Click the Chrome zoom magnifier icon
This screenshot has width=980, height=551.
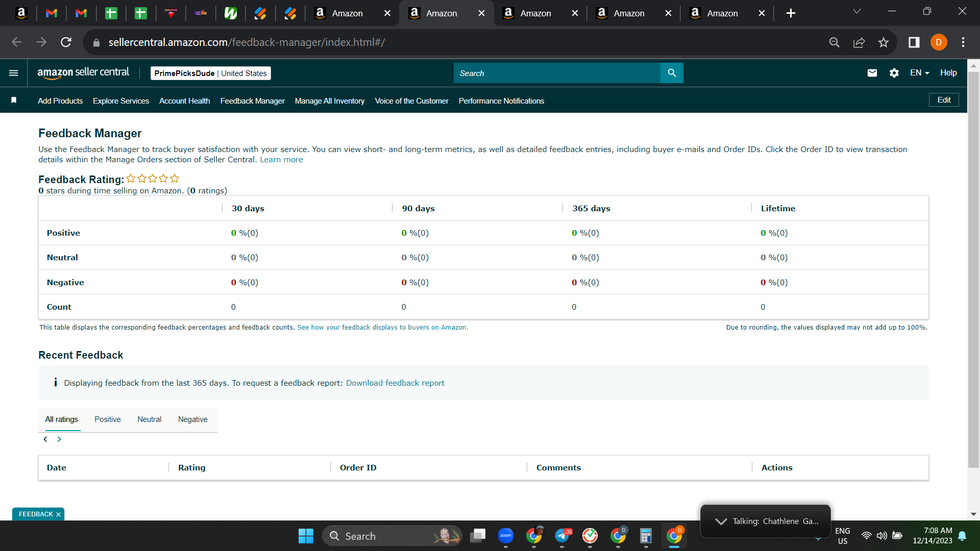coord(835,42)
